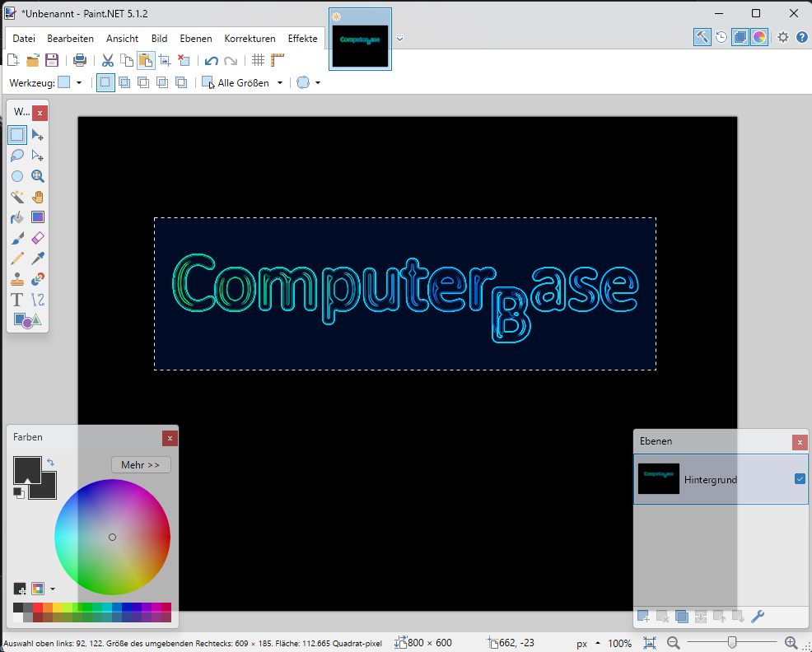Open layer properties with wrench icon
Screen dimensions: 812x652
click(758, 617)
